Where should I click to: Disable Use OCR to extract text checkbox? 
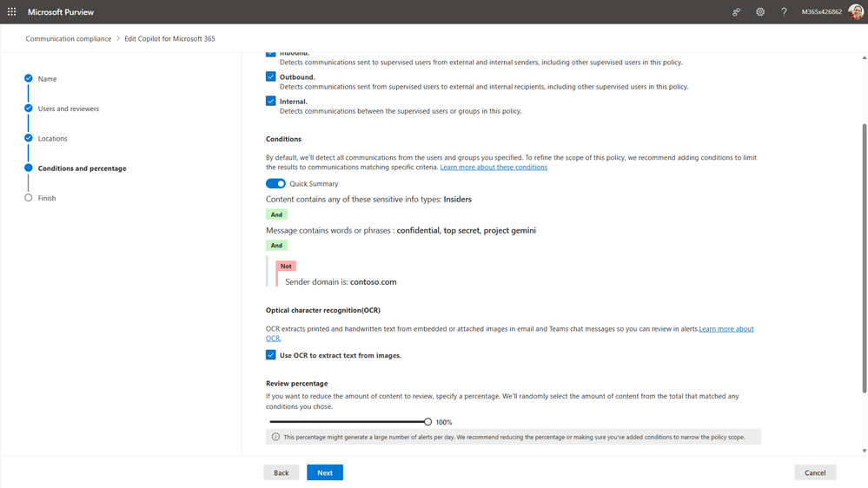pos(271,354)
